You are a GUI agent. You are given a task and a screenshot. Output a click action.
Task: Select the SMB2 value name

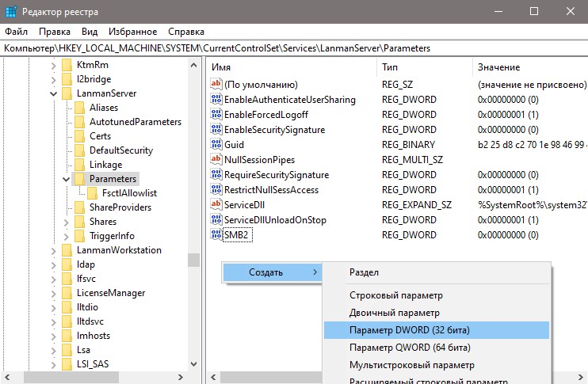(x=238, y=235)
